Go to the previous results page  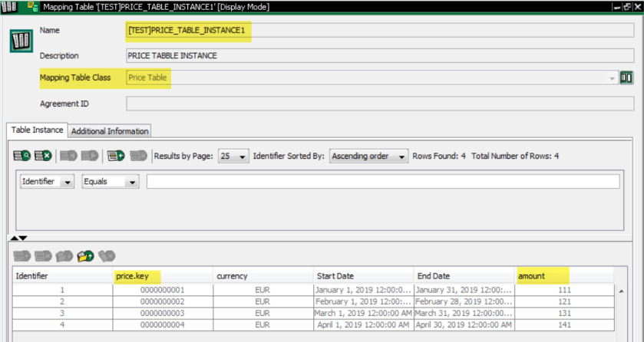[x=68, y=156]
